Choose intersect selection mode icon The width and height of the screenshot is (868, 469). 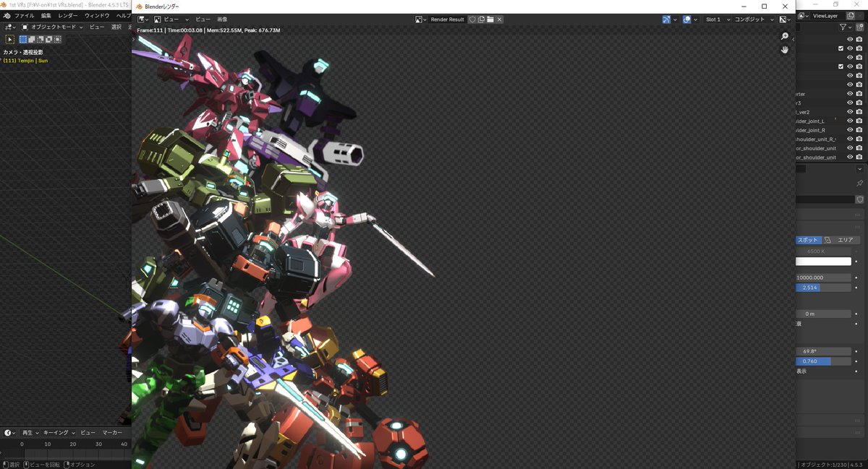point(58,39)
